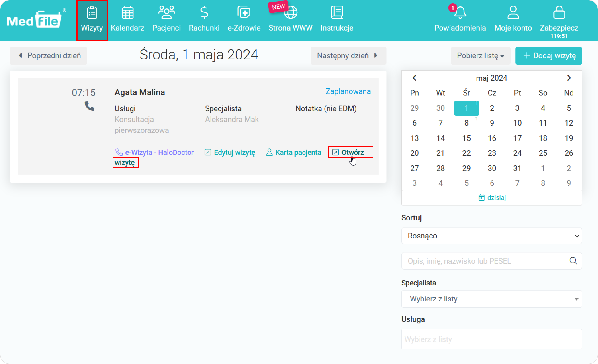
Task: Click Zabezpiecz padlock icon
Action: [559, 12]
